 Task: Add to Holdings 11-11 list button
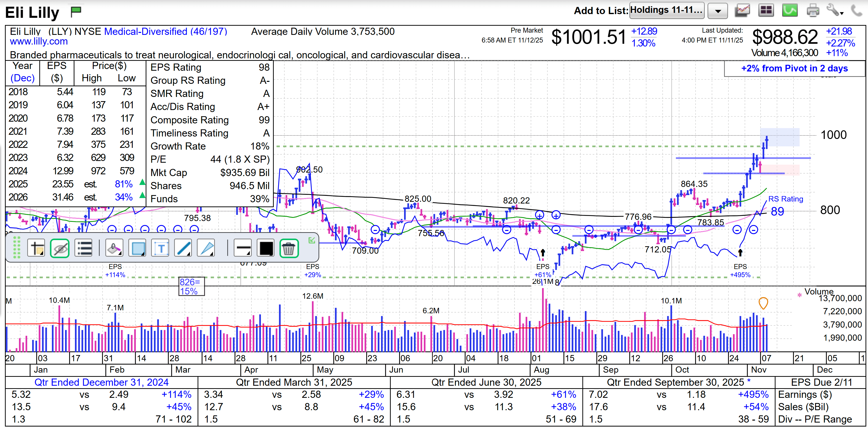[666, 10]
